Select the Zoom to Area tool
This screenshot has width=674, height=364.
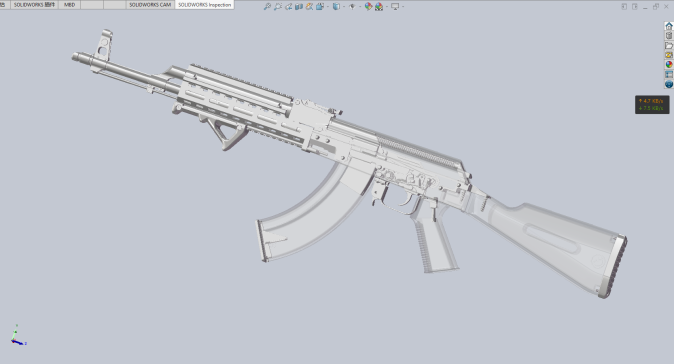[278, 6]
